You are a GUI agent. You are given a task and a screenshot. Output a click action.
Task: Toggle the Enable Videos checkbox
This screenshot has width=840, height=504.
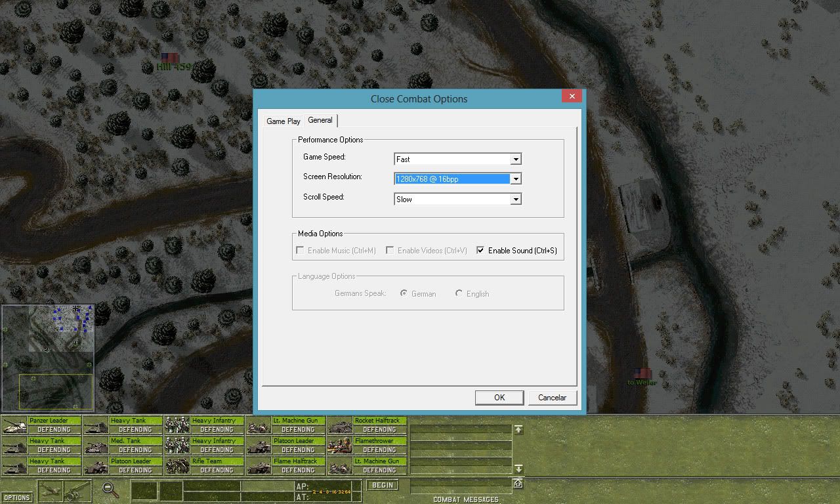pos(390,250)
